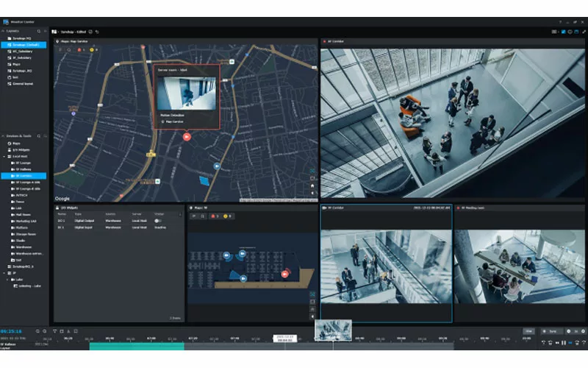Click the home icon on city map controls
The width and height of the screenshot is (588, 368).
[312, 186]
